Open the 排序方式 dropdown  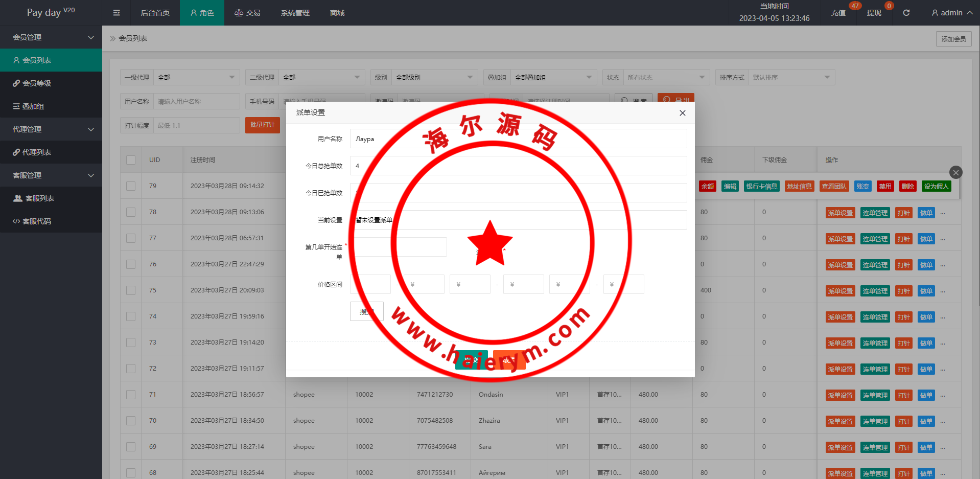click(791, 77)
